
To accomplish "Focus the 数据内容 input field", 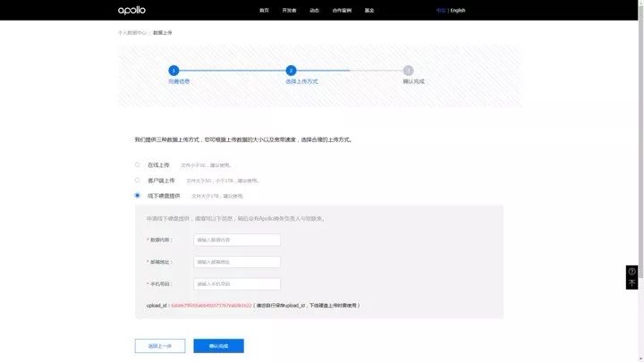I will (x=237, y=240).
